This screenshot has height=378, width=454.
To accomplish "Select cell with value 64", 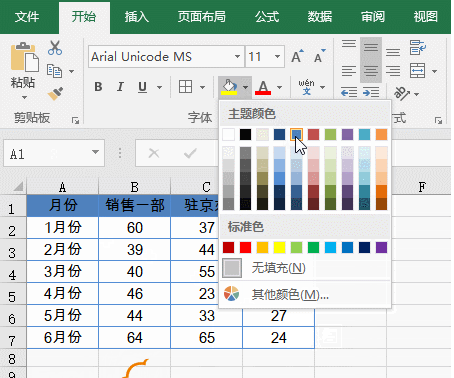I will pyautogui.click(x=135, y=338).
